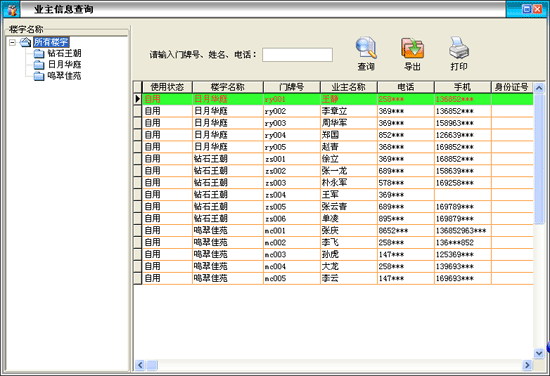Click the folder icon beside 鸣翠佳苑
Screen dimensions: 550x376
click(39, 76)
